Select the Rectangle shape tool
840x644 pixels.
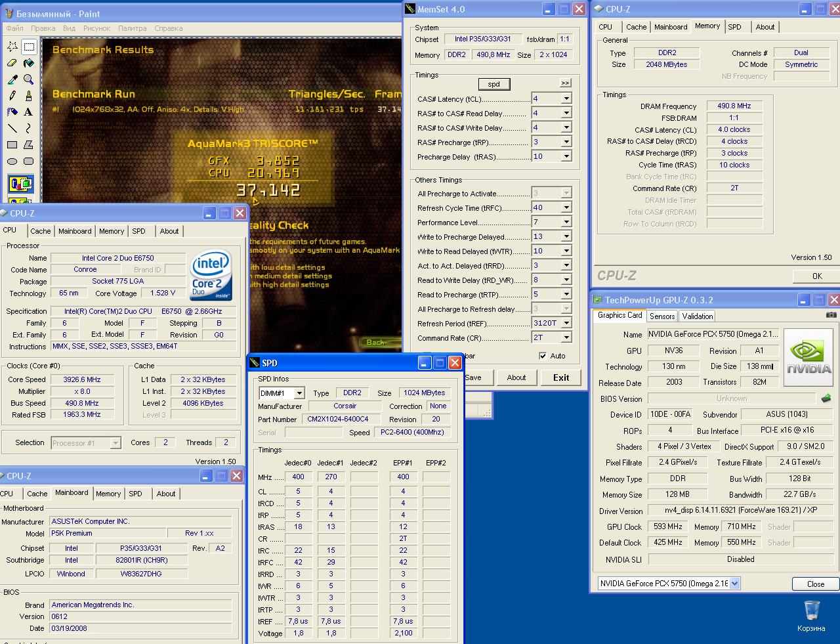click(12, 145)
